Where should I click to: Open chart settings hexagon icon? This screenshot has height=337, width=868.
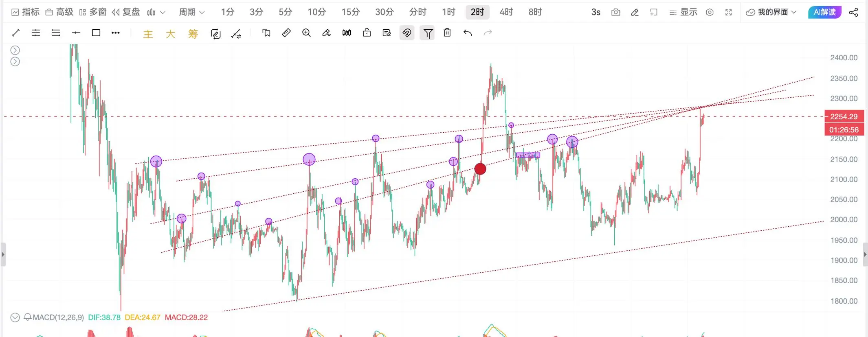coord(710,12)
